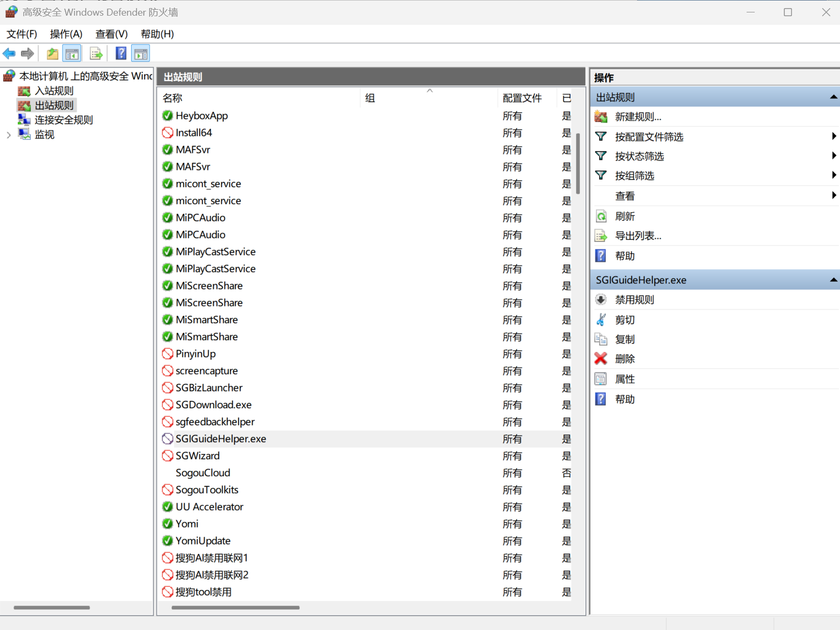Screen dimensions: 840x630
Task: Click 删除 action
Action: tap(625, 358)
